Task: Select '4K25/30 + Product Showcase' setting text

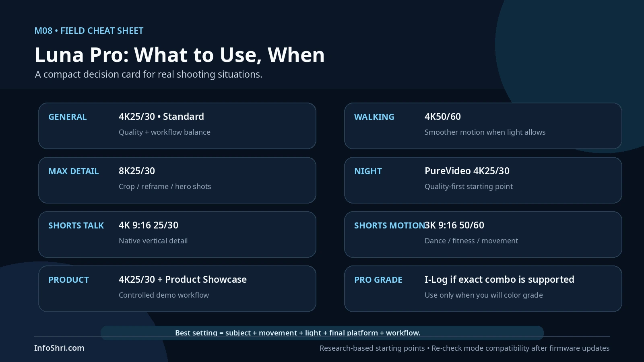Action: pos(183,280)
